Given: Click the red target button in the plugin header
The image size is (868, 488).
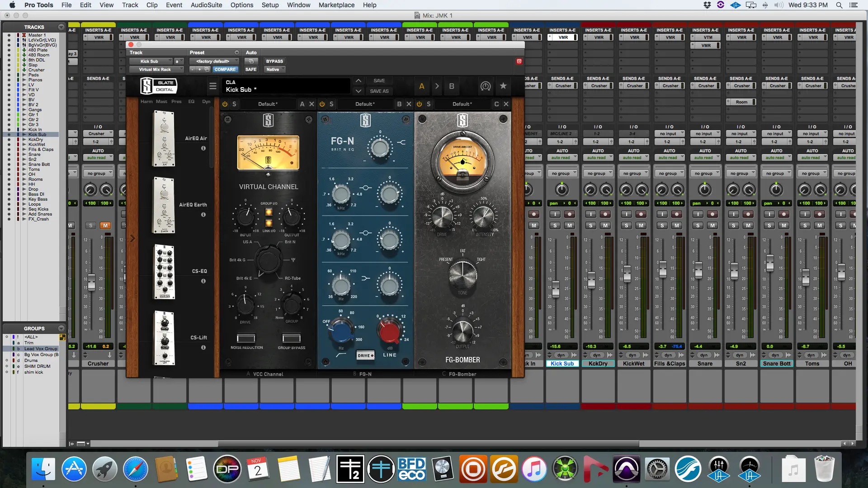Looking at the screenshot, I should [x=519, y=61].
